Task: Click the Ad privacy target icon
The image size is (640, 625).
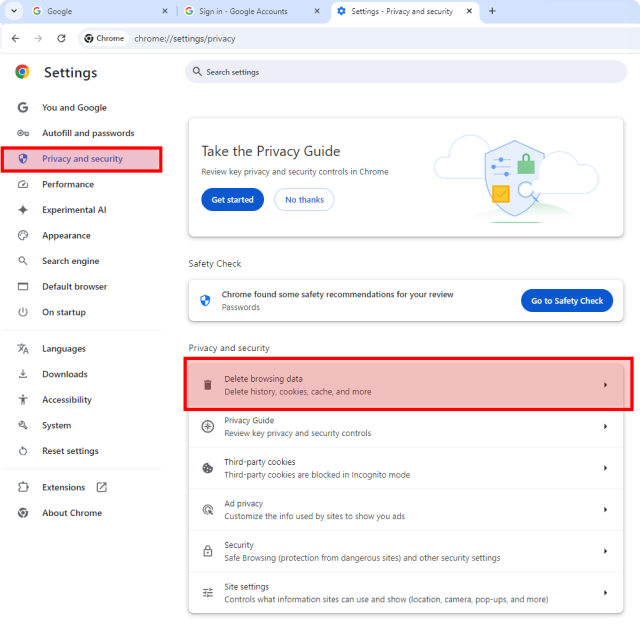Action: (208, 509)
